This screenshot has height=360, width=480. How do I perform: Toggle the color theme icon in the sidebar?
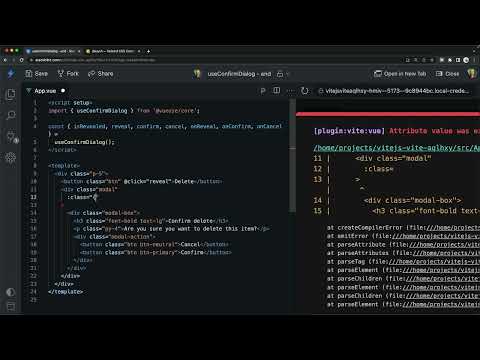pyautogui.click(x=11, y=292)
